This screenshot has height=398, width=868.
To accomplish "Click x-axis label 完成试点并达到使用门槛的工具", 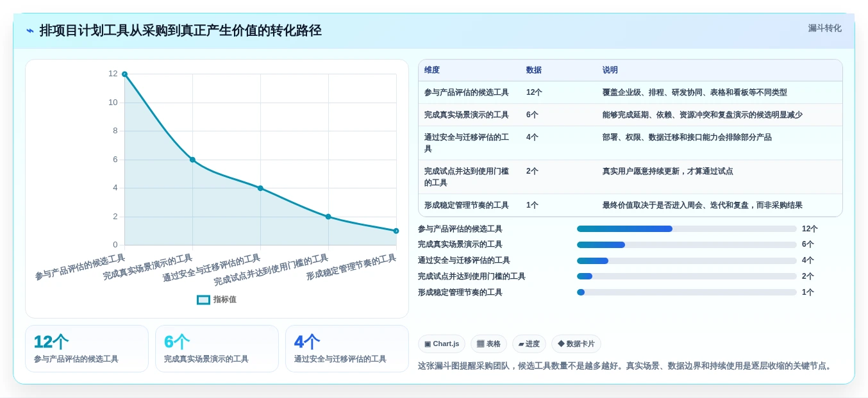I will coord(271,270).
